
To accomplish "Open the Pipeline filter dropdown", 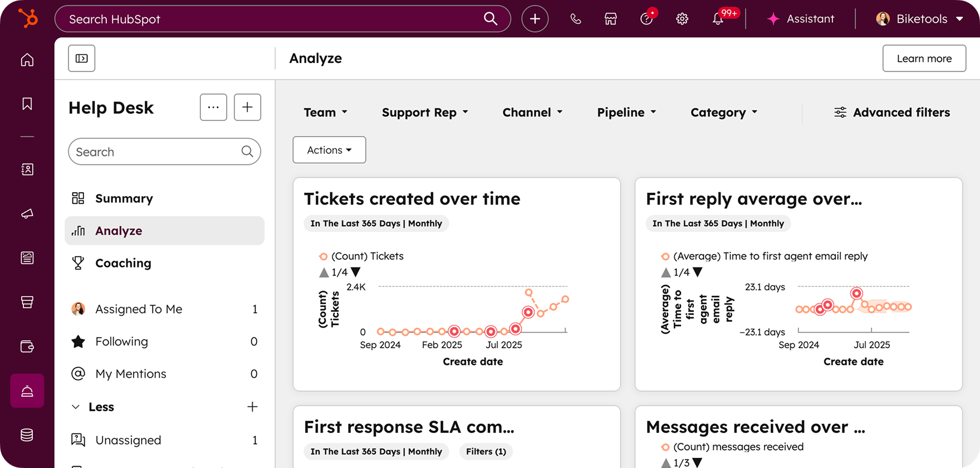I will click(x=626, y=113).
